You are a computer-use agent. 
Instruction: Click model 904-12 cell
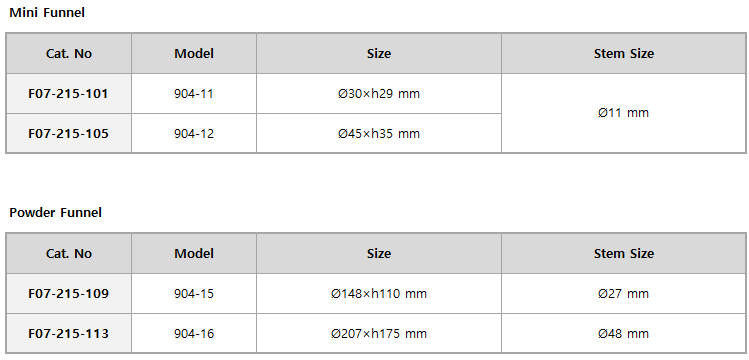(194, 134)
